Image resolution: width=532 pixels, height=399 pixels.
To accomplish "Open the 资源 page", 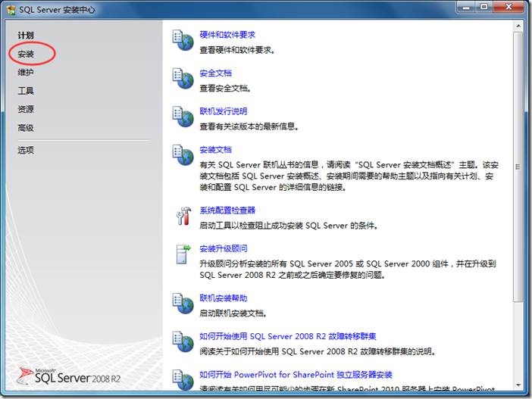I will [x=26, y=109].
